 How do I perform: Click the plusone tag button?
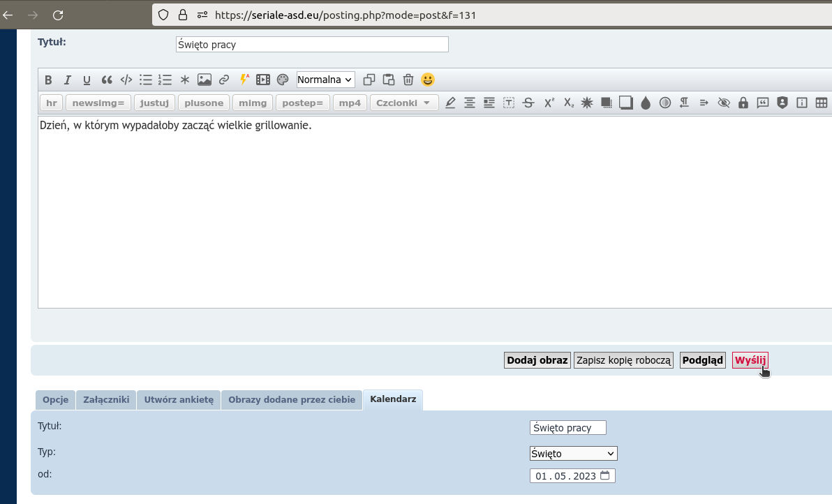coord(204,103)
